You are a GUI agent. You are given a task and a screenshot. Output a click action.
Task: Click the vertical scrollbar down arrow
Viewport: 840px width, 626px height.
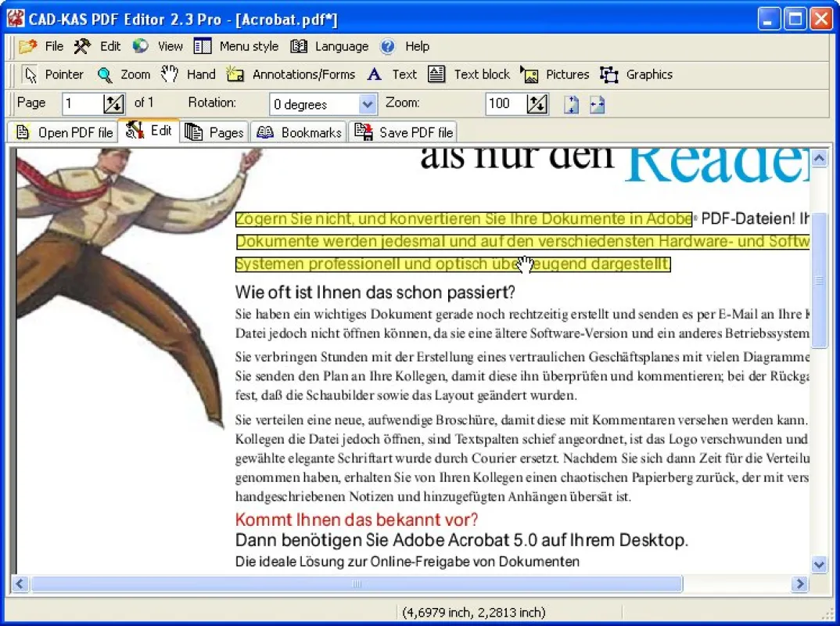pyautogui.click(x=819, y=564)
